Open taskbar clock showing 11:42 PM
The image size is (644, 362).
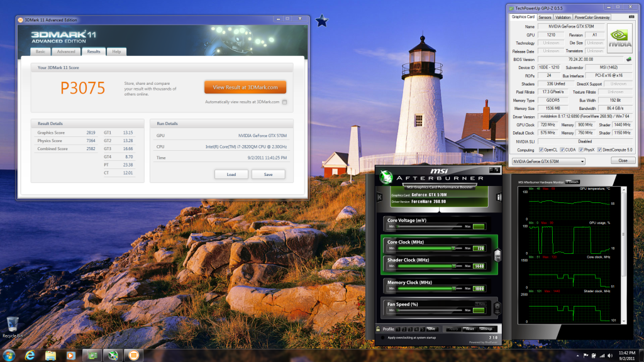point(627,356)
